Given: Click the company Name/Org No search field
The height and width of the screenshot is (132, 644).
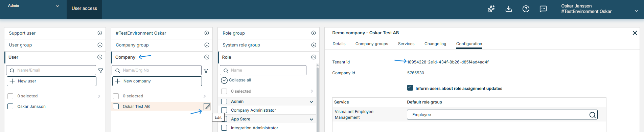Looking at the screenshot, I should pyautogui.click(x=157, y=70).
